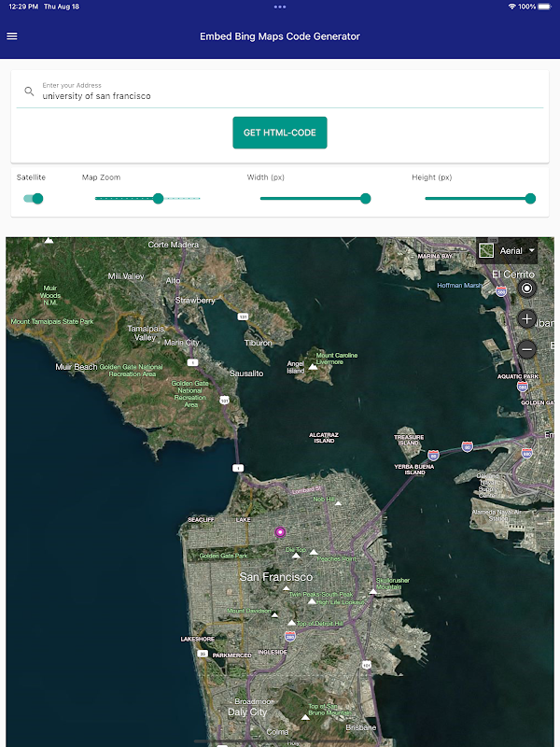Click the search magnifier icon
560x747 pixels.
(x=29, y=92)
